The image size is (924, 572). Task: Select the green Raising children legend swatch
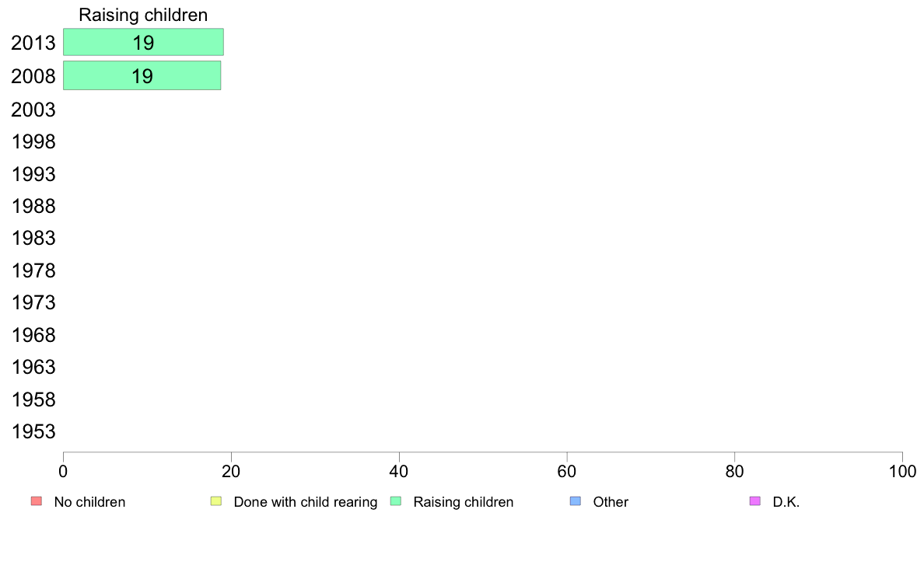(396, 501)
